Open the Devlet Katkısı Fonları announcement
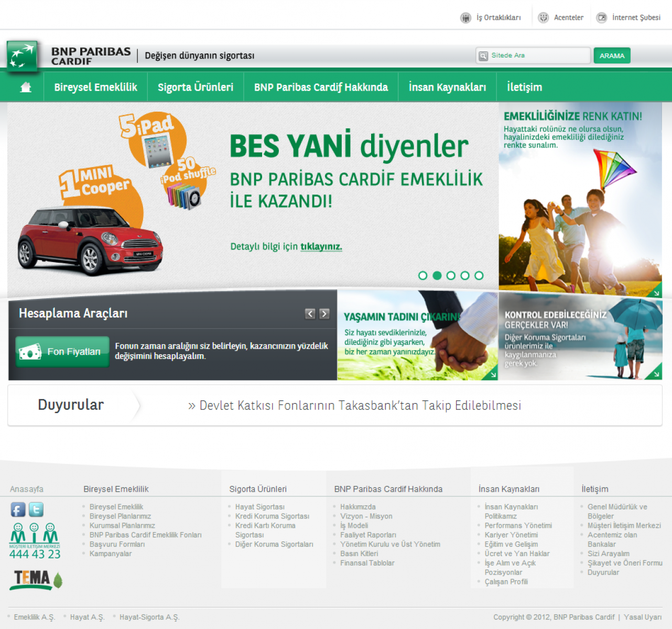Image resolution: width=672 pixels, height=629 pixels. 355,406
